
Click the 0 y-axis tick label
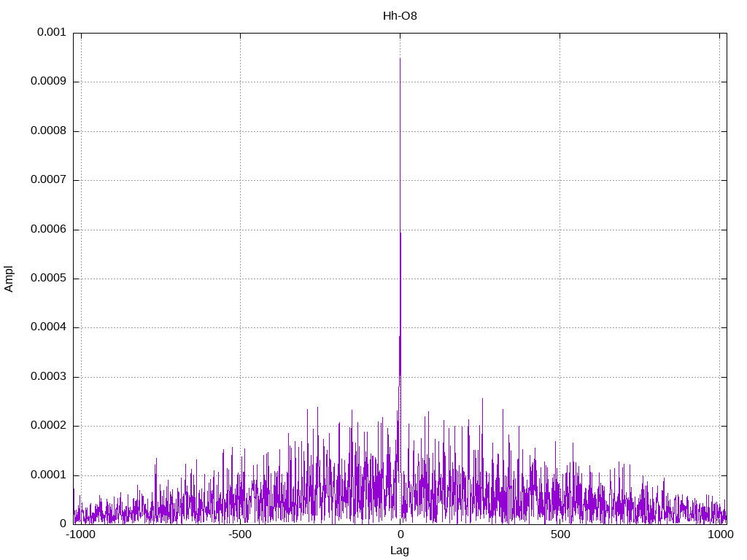(63, 524)
